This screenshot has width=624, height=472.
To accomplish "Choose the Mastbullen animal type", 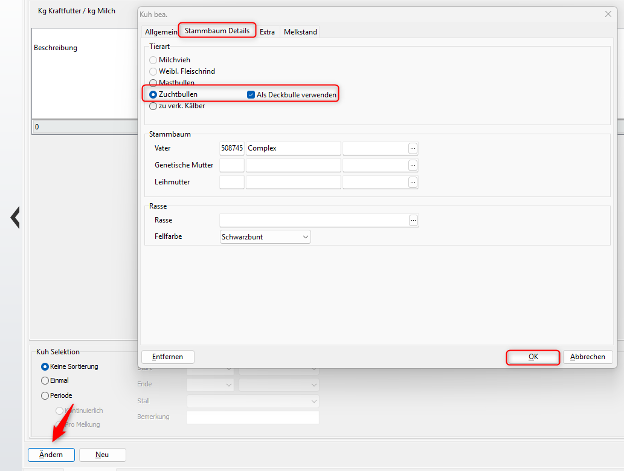I will click(153, 82).
